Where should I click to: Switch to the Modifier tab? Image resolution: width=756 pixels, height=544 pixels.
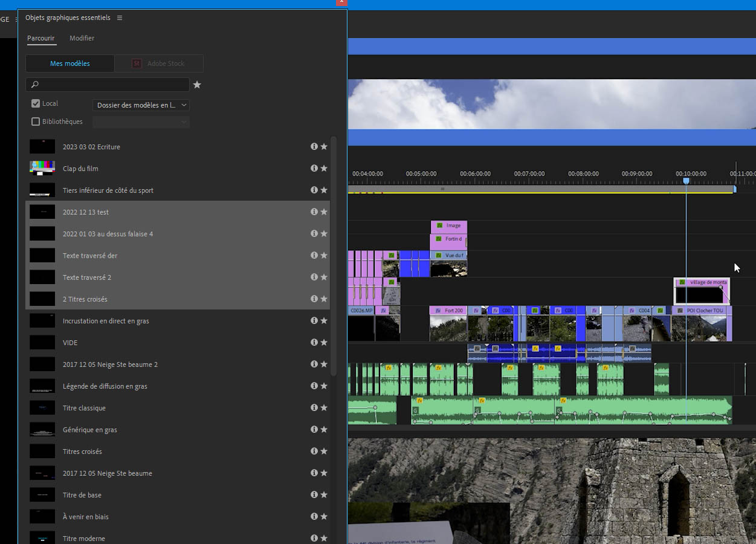[82, 38]
